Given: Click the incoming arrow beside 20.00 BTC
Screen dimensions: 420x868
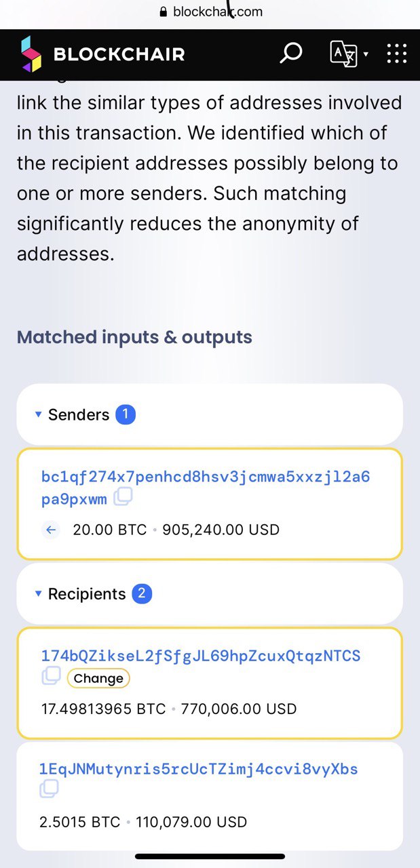Looking at the screenshot, I should [x=50, y=530].
